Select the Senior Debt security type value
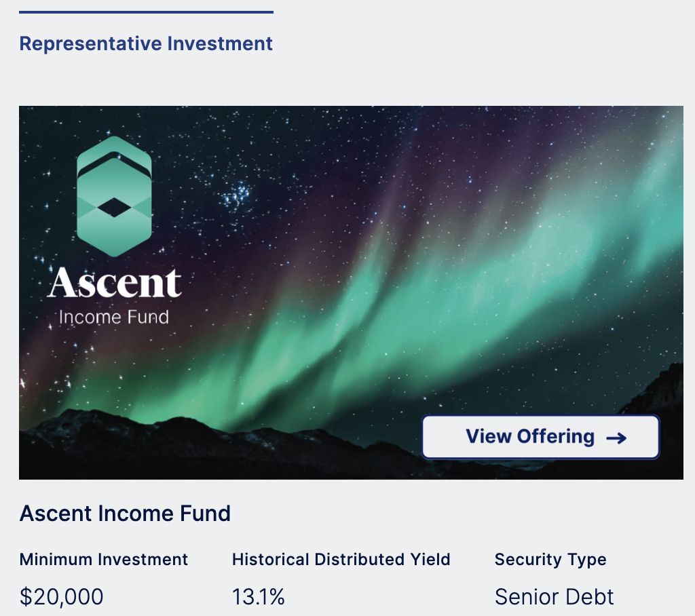Image resolution: width=695 pixels, height=616 pixels. (555, 596)
